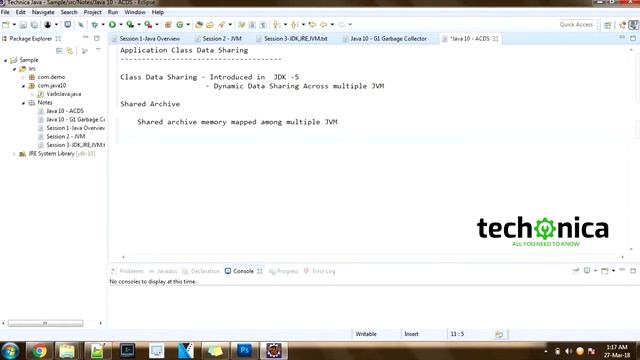Click the Display Selected Console icon

pos(587,271)
